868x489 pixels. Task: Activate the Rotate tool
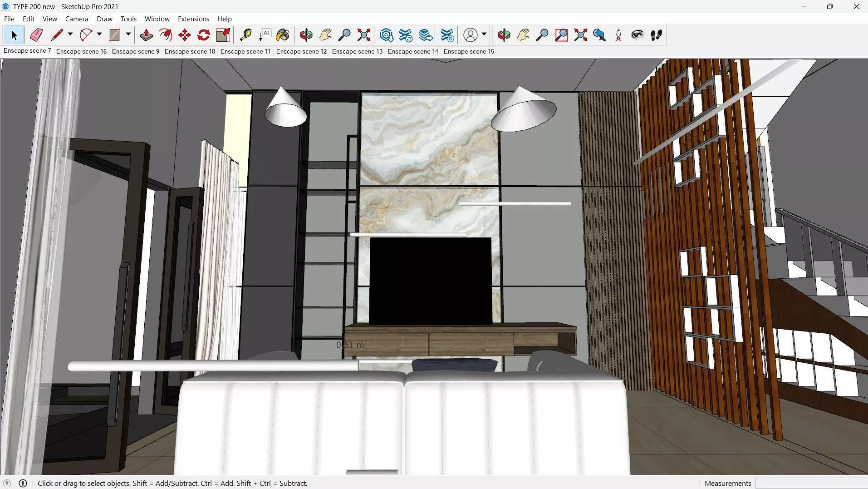point(204,35)
